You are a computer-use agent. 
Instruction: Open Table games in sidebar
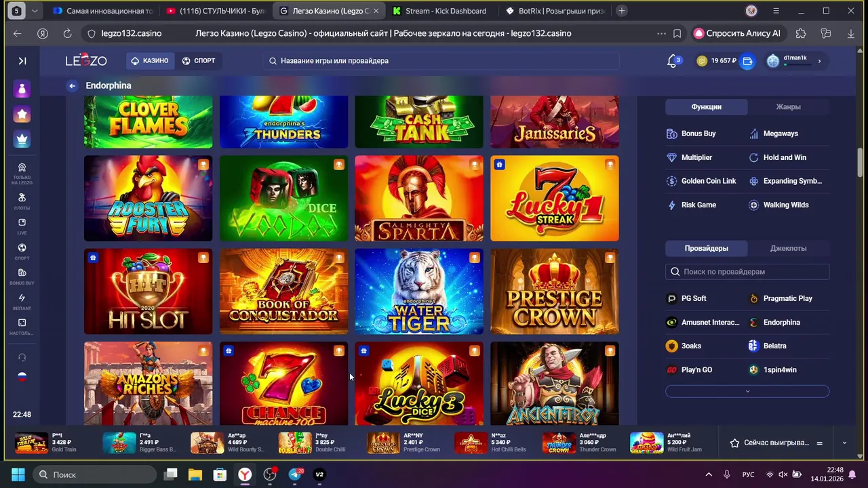(x=22, y=327)
